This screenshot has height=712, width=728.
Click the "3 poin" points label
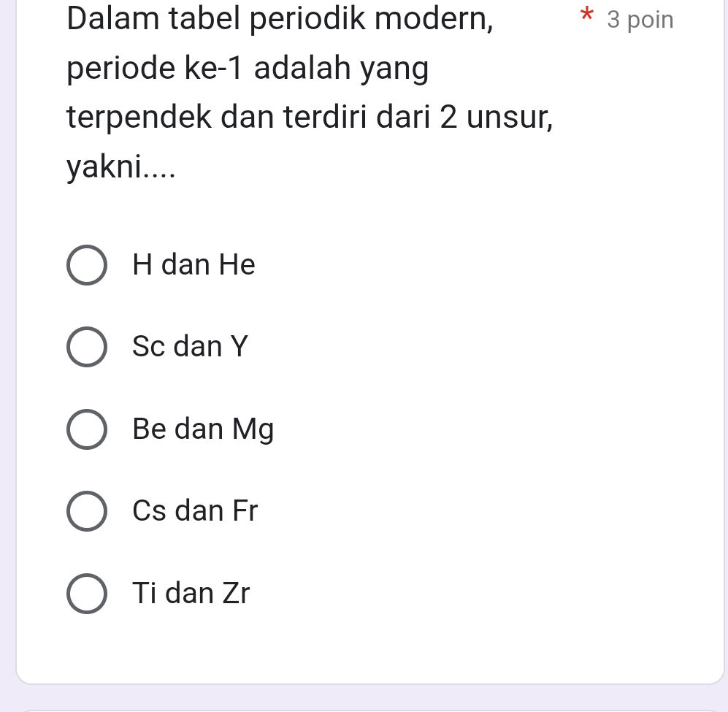pyautogui.click(x=640, y=20)
